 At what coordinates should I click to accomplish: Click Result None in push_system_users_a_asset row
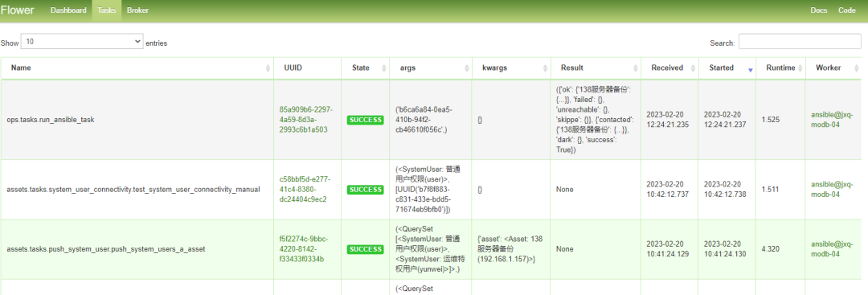tap(565, 249)
